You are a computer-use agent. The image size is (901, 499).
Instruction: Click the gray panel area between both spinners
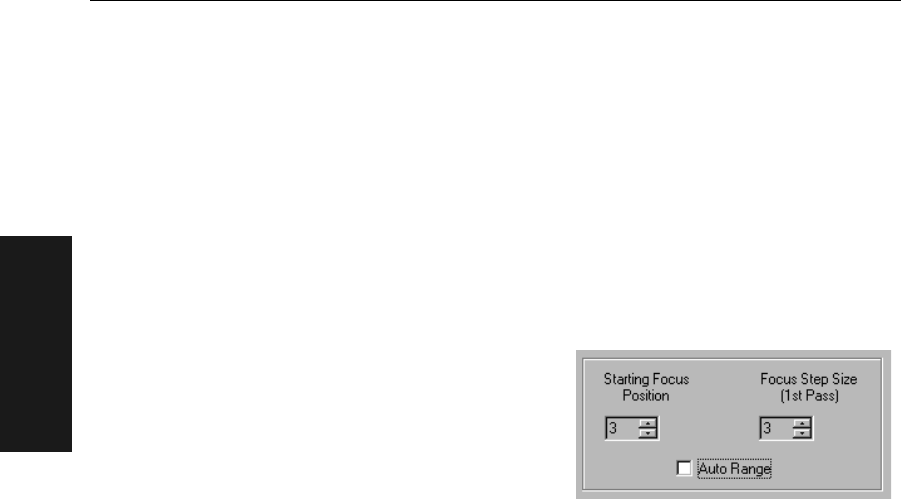tap(709, 428)
